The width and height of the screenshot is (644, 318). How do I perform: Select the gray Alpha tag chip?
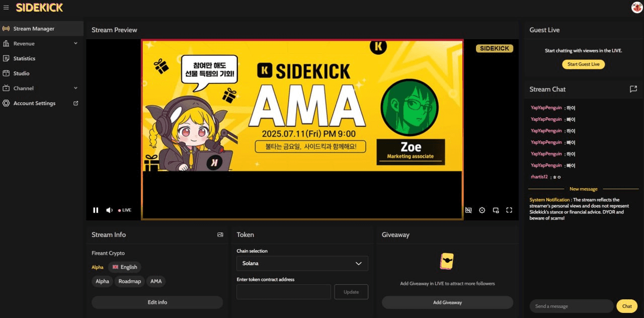pos(102,281)
